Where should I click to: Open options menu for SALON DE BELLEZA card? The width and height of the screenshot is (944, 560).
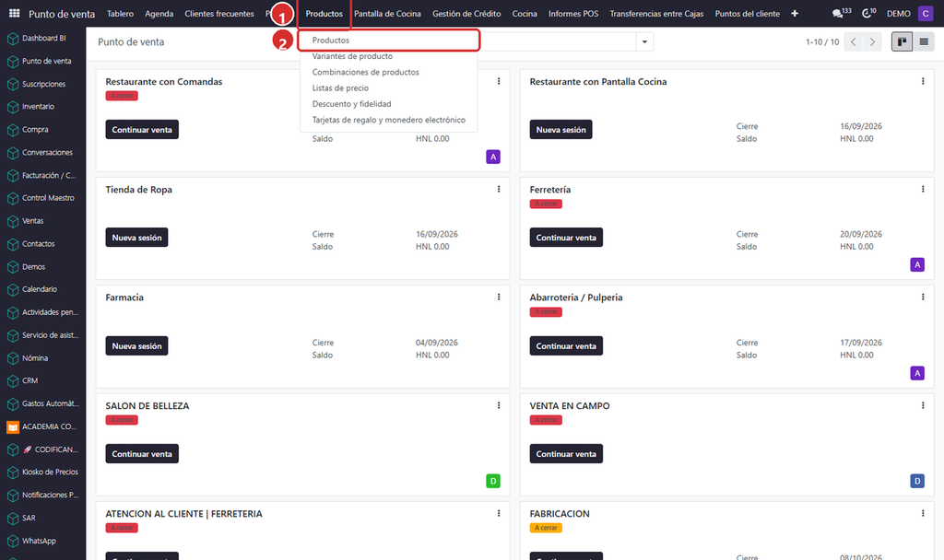tap(499, 405)
